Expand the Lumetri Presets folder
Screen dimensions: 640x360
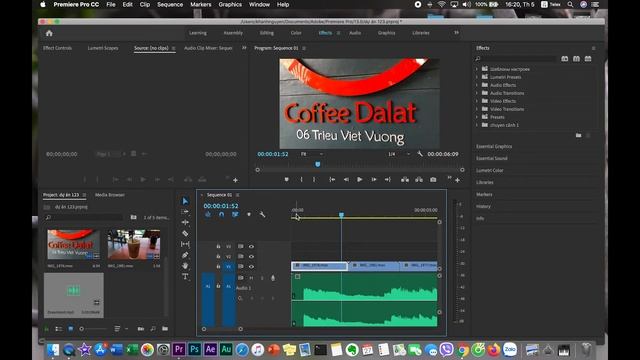[476, 77]
